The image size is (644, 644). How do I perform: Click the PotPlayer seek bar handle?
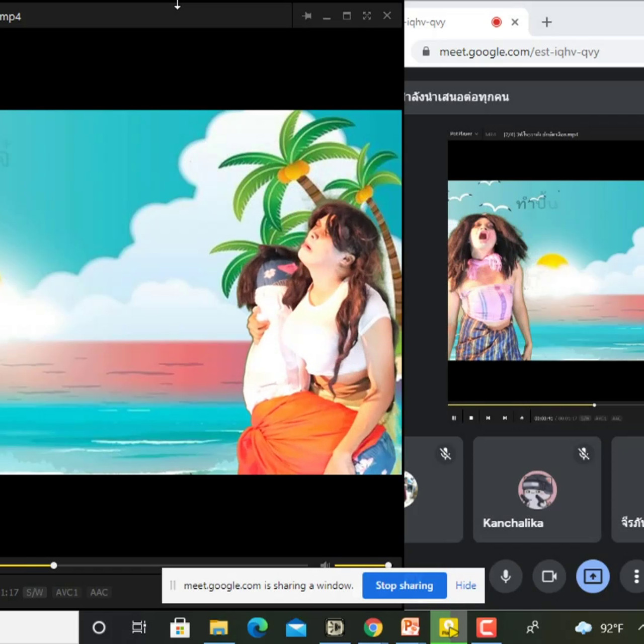click(x=54, y=566)
